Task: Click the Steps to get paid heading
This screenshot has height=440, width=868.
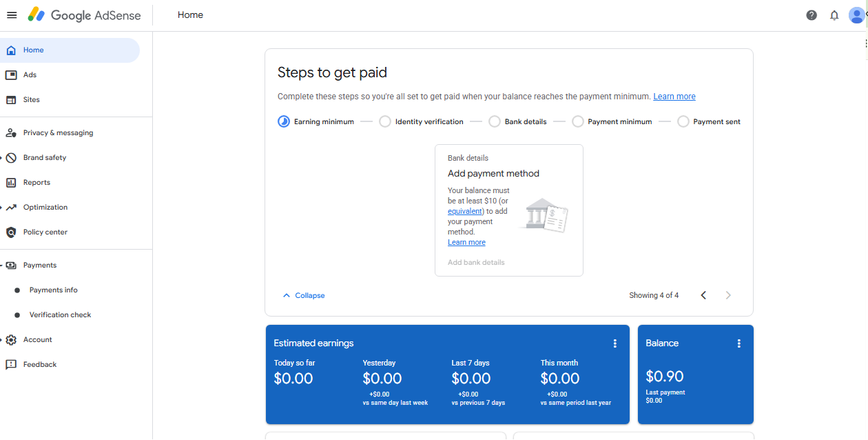Action: point(332,72)
